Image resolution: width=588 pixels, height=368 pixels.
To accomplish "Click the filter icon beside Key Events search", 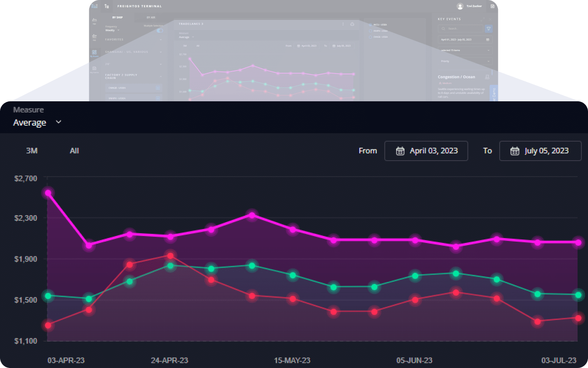I will (488, 29).
